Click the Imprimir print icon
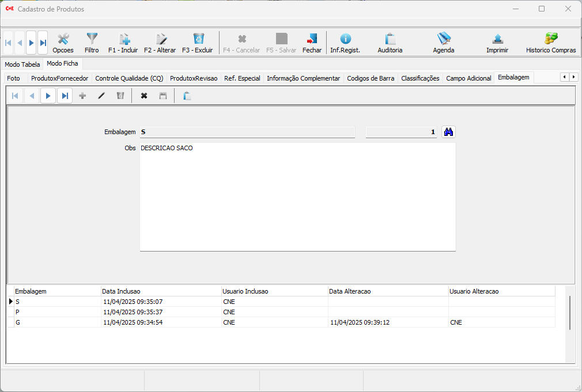The image size is (582, 392). pos(497,43)
